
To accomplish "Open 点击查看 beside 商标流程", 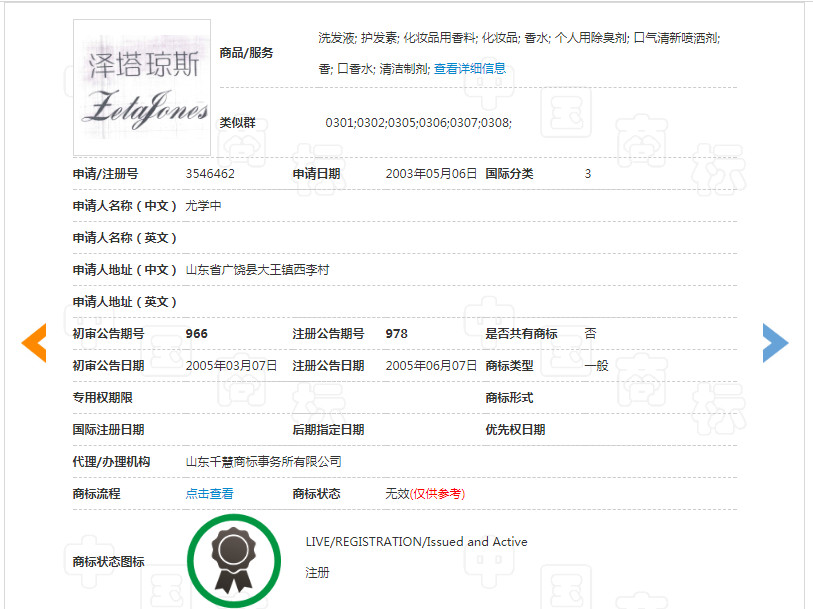I will coord(209,493).
